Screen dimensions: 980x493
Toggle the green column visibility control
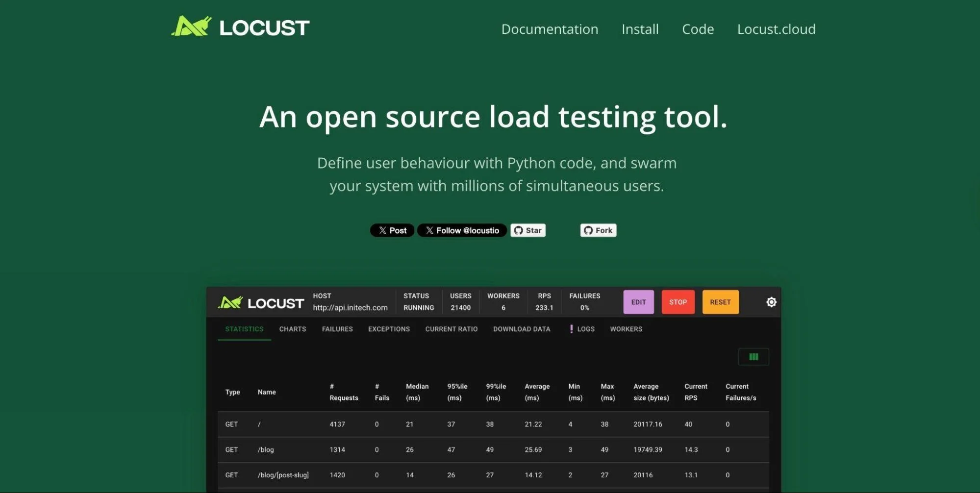[x=754, y=357]
